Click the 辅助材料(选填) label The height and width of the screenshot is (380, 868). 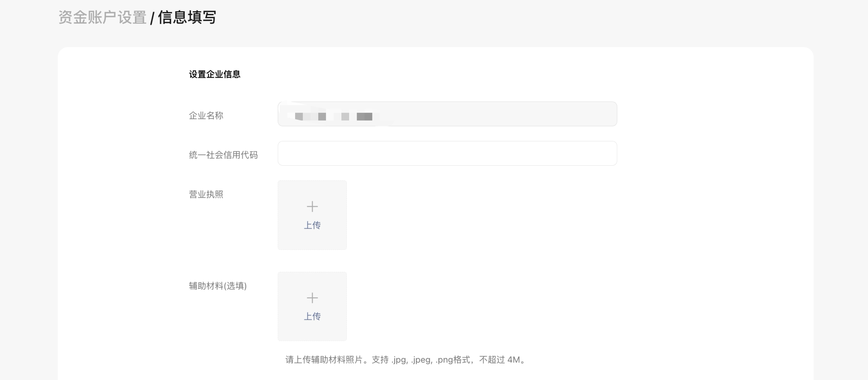218,286
